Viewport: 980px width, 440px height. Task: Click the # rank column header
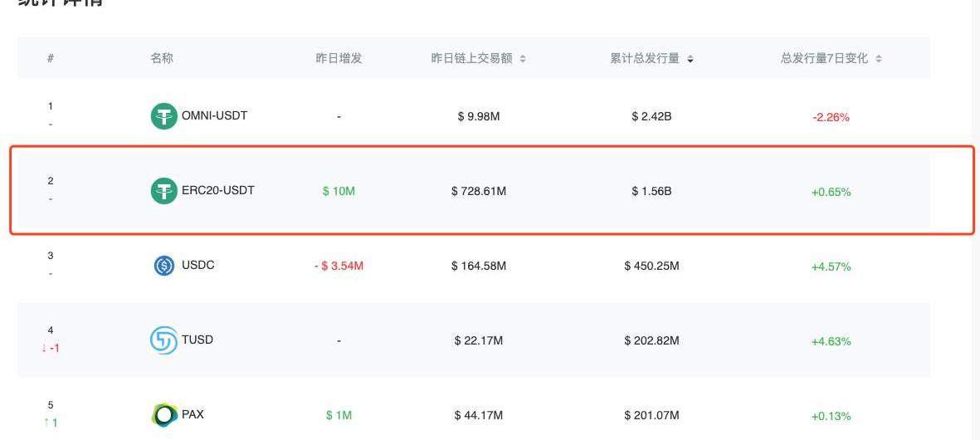pos(51,58)
